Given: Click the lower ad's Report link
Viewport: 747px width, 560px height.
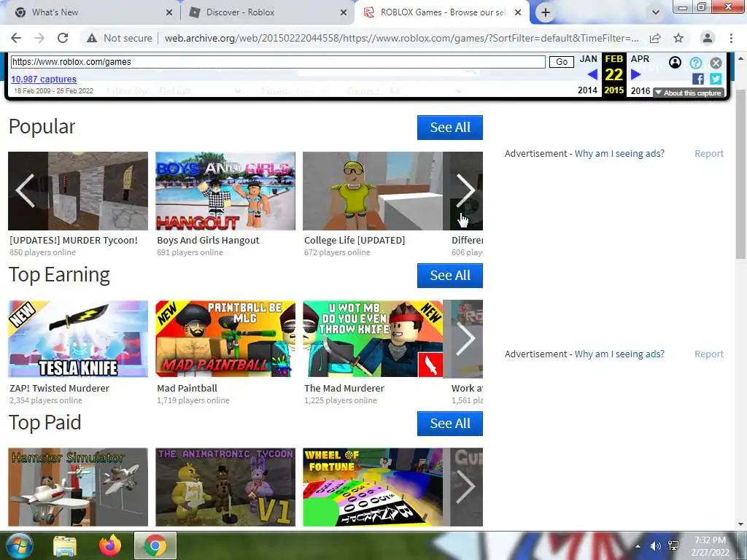Looking at the screenshot, I should [709, 354].
